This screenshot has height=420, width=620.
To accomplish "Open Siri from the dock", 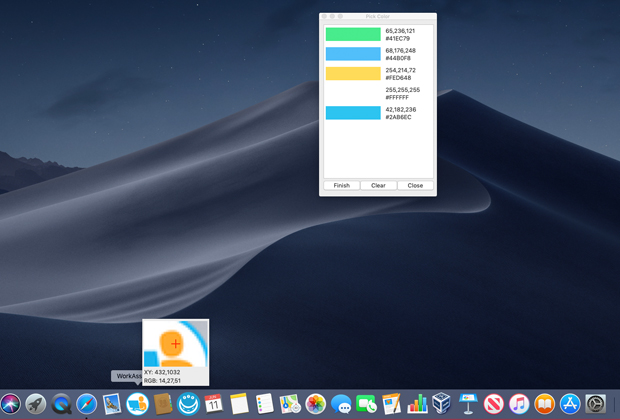I will [10, 404].
